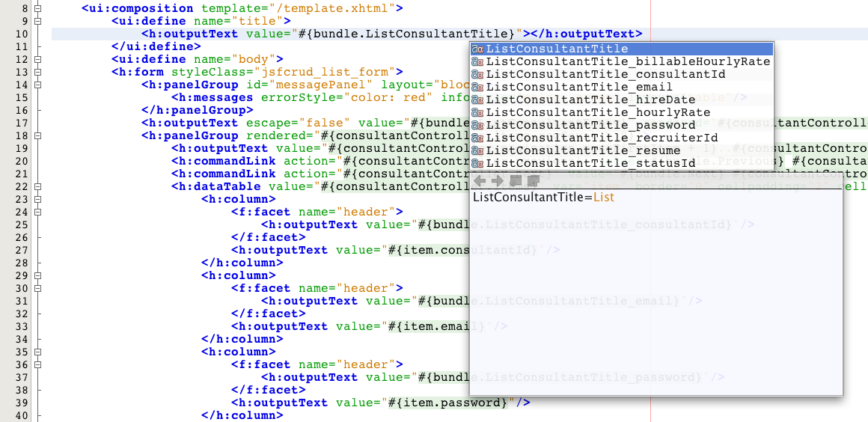This screenshot has width=868, height=422.
Task: Click line number 40 in the gutter
Action: (x=21, y=416)
